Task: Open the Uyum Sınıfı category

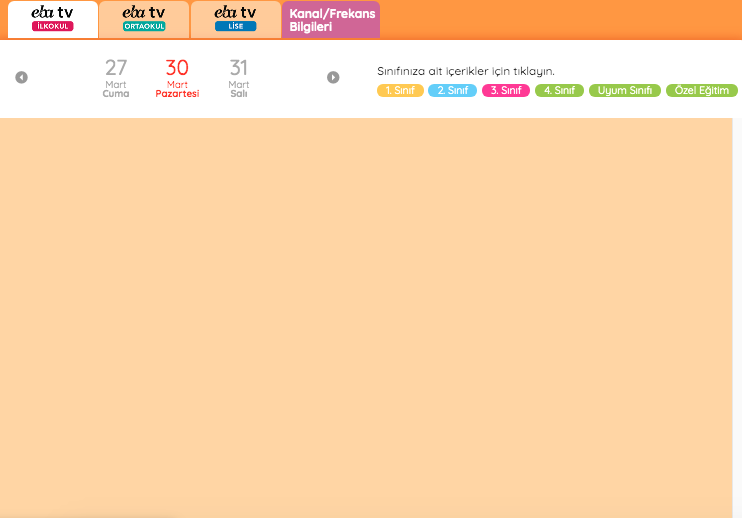Action: click(624, 91)
